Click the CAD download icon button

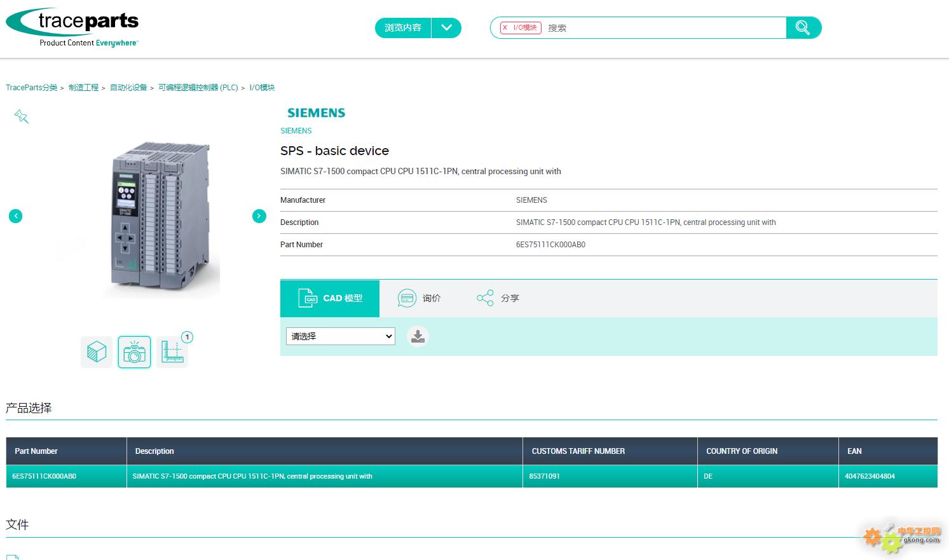pos(418,336)
